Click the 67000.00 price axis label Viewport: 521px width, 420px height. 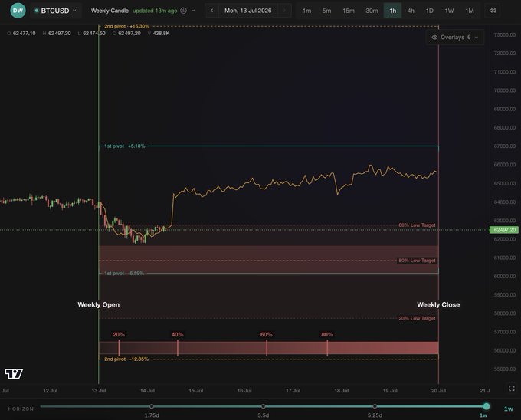(x=505, y=146)
